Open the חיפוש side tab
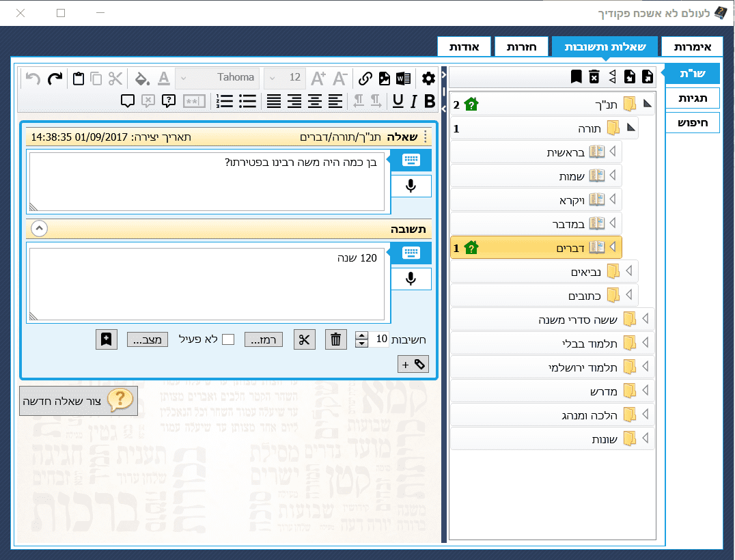735x560 pixels. 693,123
